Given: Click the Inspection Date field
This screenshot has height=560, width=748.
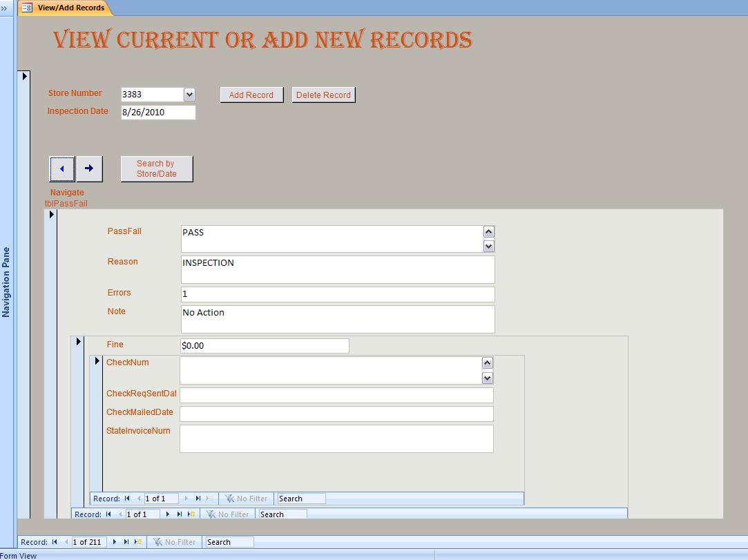Looking at the screenshot, I should pyautogui.click(x=158, y=112).
